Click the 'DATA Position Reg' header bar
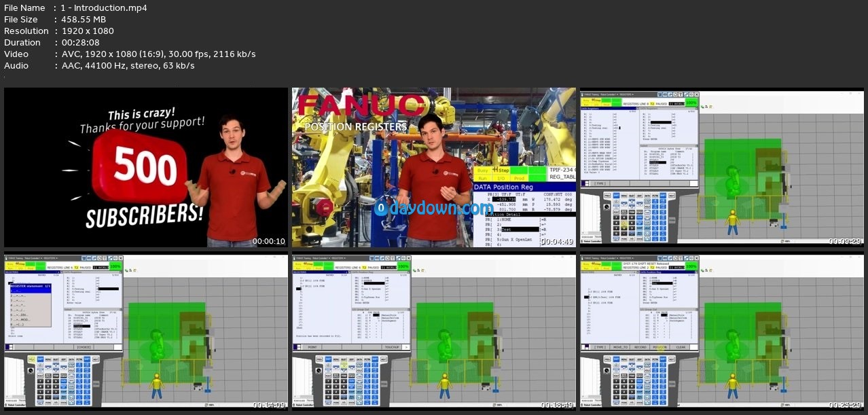The width and height of the screenshot is (868, 415). 524,187
